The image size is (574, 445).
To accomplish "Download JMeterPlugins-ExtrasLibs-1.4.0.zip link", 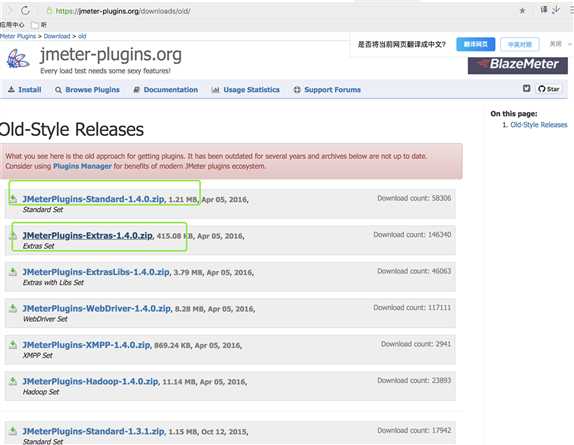I will tap(96, 272).
